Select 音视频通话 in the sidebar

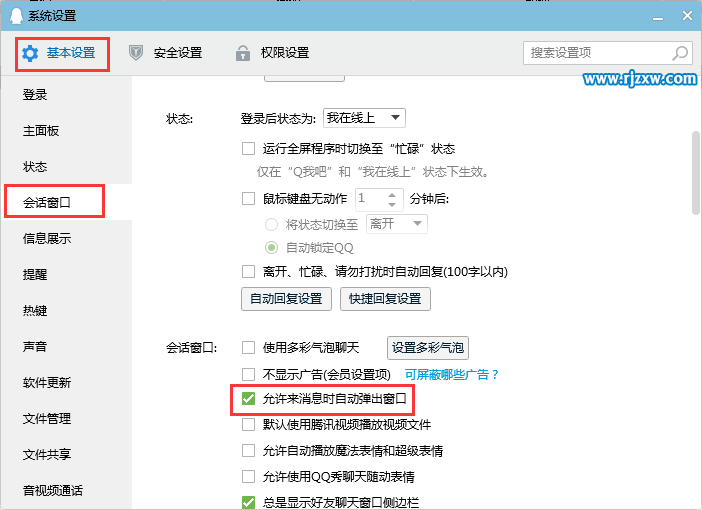click(66, 491)
